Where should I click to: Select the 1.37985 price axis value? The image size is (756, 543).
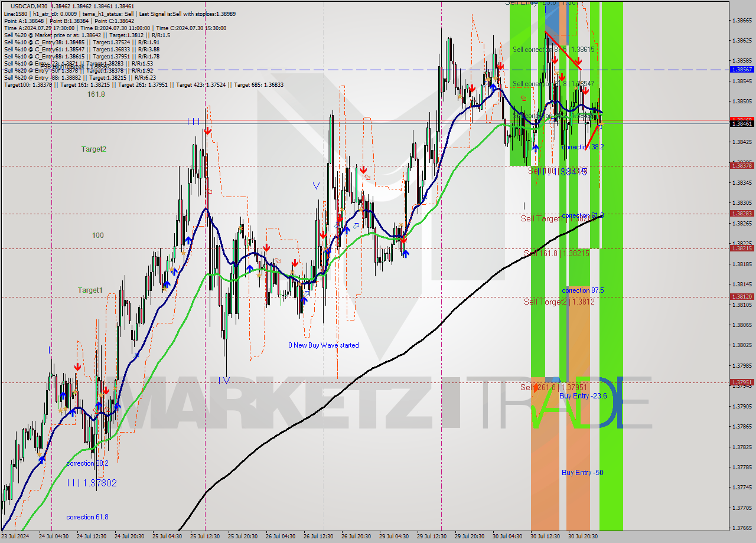coord(742,365)
